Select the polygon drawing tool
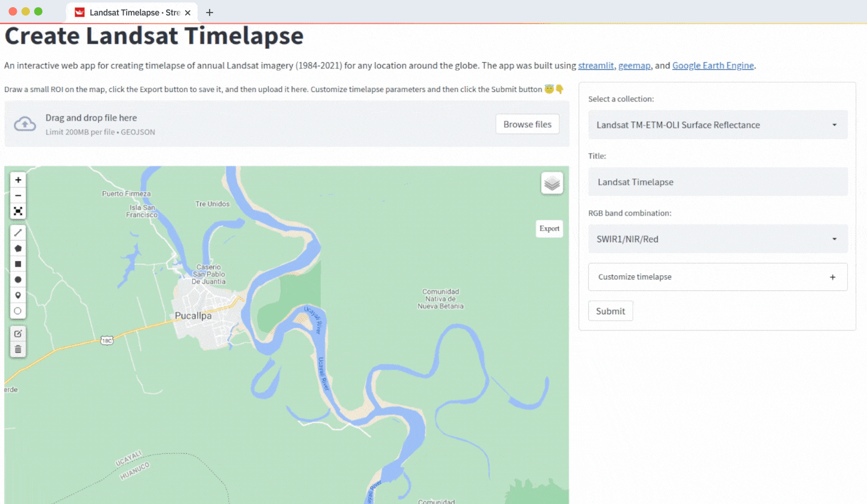867x504 pixels. pos(18,248)
